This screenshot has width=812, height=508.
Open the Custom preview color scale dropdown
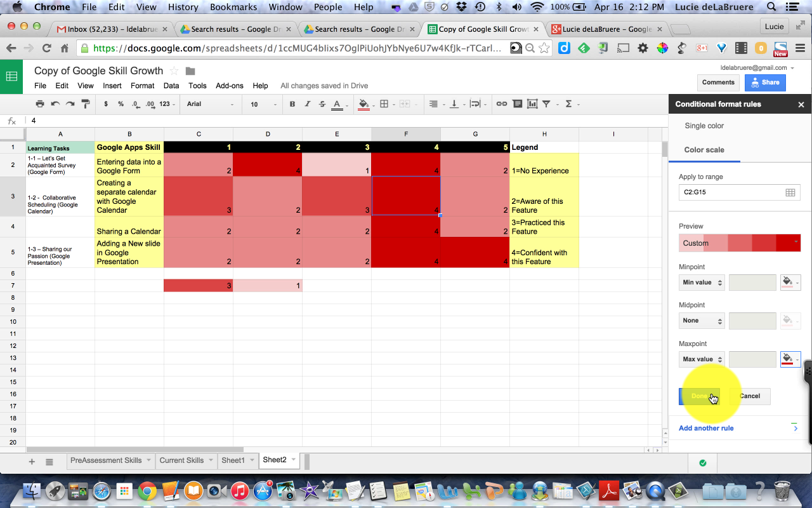(740, 242)
